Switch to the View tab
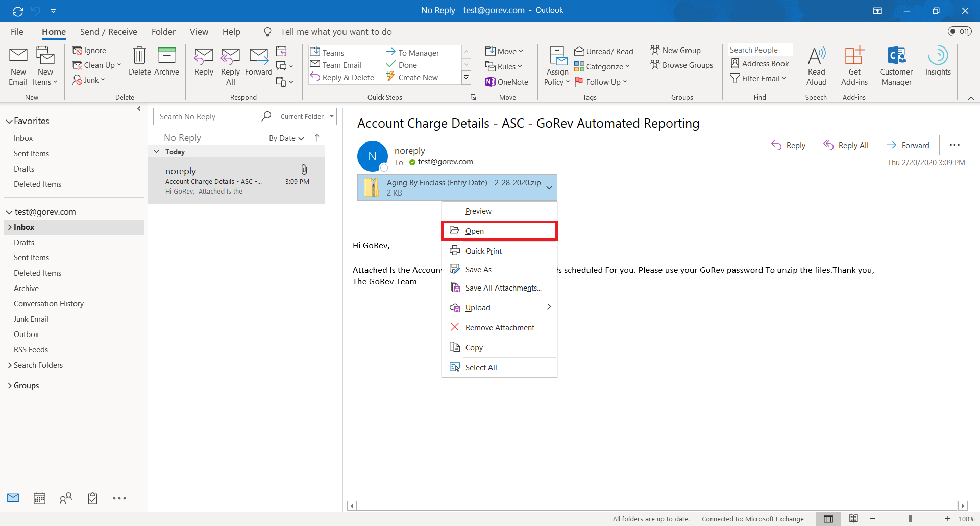Image resolution: width=980 pixels, height=526 pixels. (x=199, y=32)
